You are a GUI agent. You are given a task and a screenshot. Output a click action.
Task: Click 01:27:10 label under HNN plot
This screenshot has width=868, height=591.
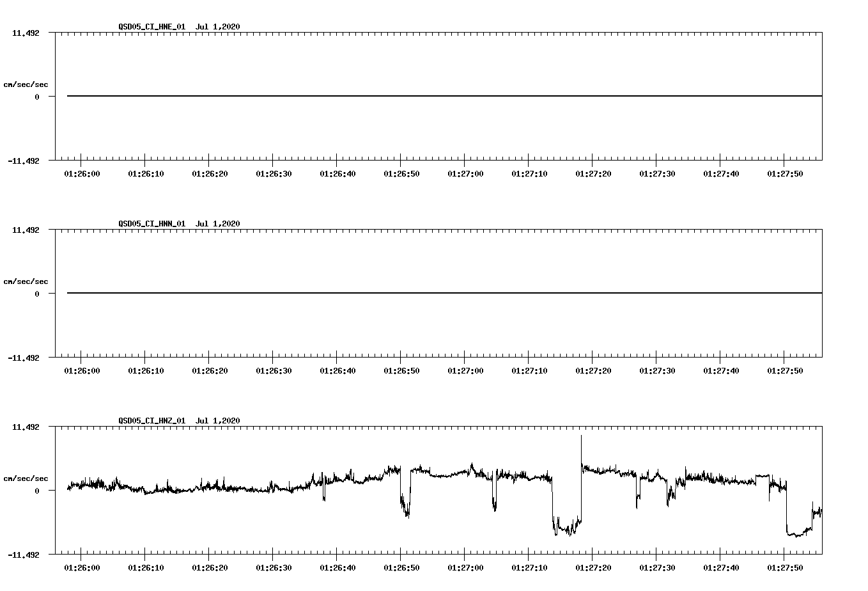pyautogui.click(x=529, y=370)
